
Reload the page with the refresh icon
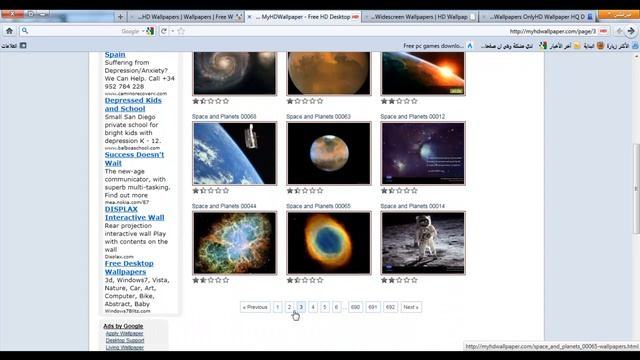(164, 31)
